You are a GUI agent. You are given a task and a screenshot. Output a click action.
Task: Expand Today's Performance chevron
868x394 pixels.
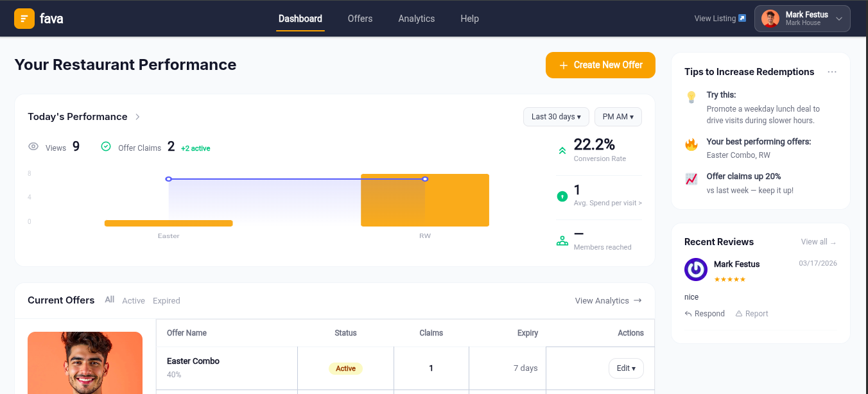pos(137,117)
